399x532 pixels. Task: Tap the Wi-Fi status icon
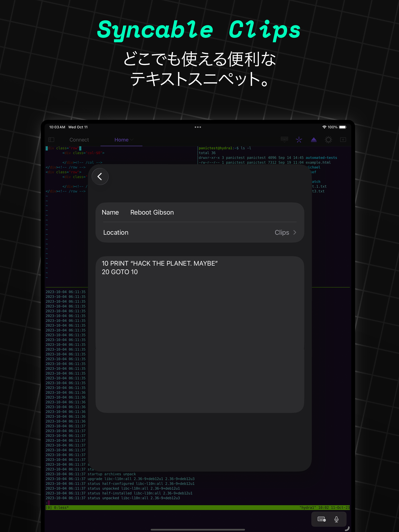tap(324, 127)
